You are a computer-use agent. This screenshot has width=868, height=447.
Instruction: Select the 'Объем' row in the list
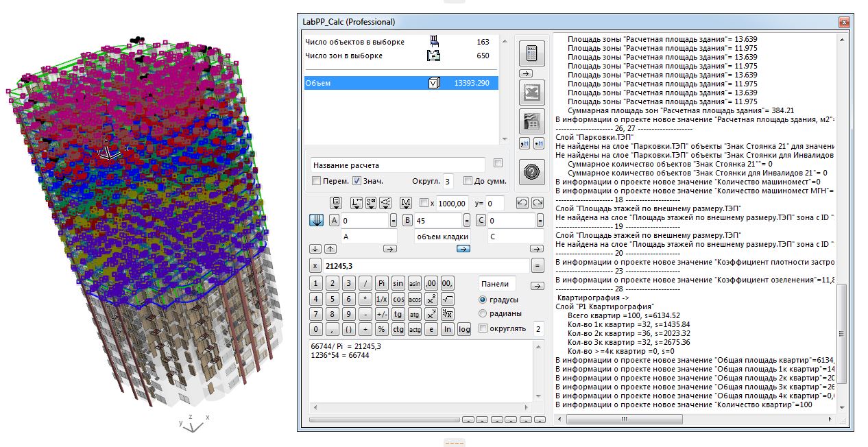pyautogui.click(x=401, y=83)
